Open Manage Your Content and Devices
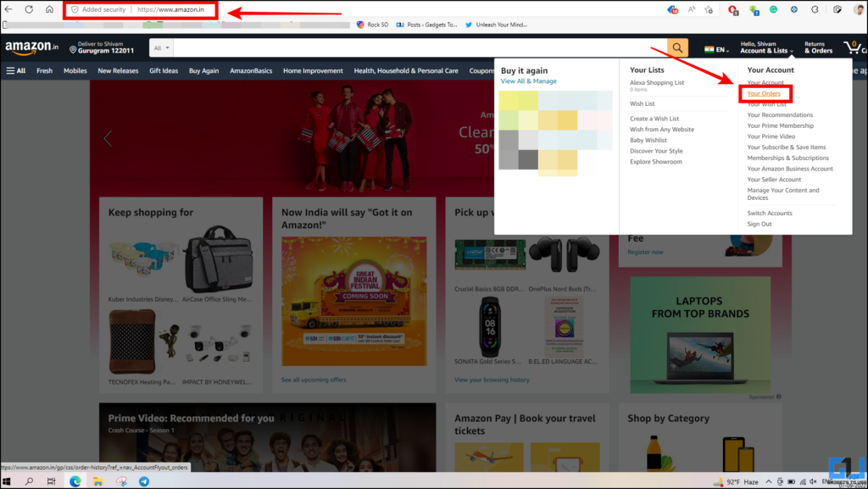 pos(783,194)
